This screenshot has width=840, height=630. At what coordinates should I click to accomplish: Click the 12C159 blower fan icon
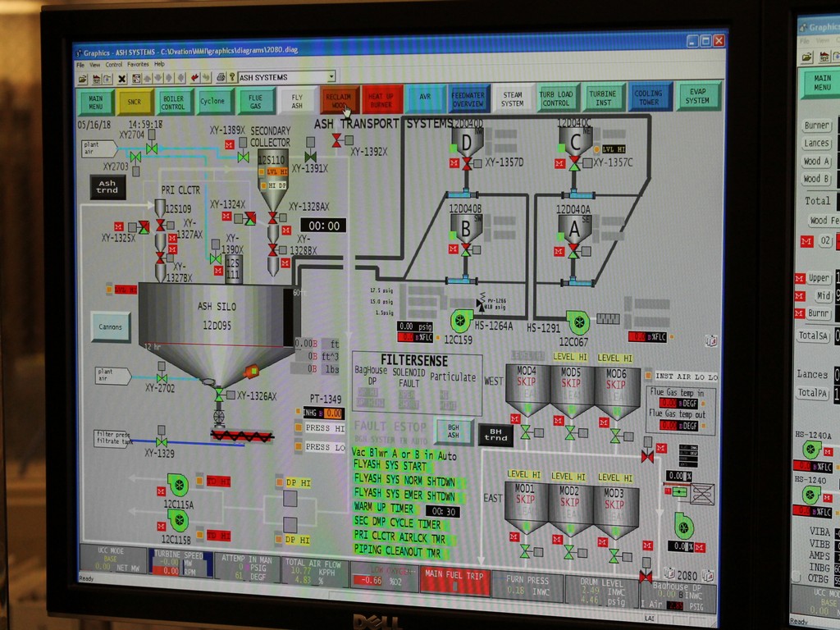tap(460, 321)
